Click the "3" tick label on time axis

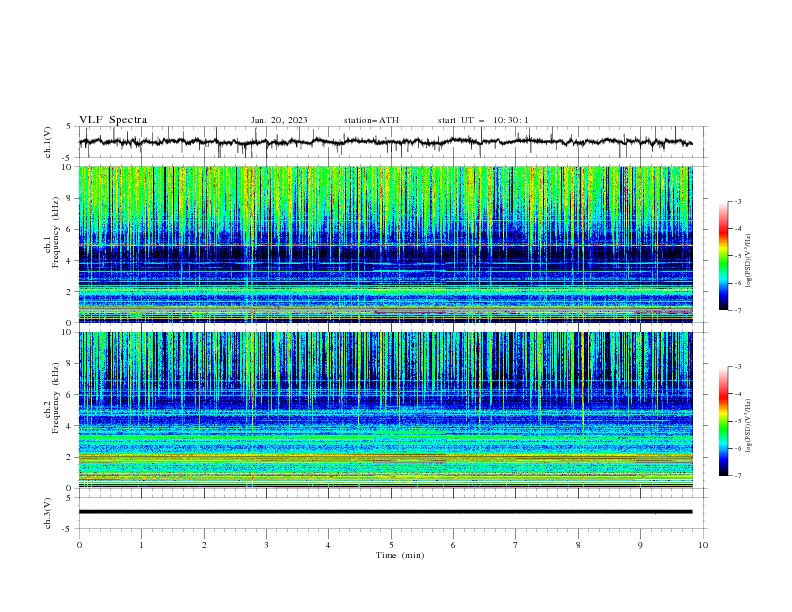[x=266, y=545]
